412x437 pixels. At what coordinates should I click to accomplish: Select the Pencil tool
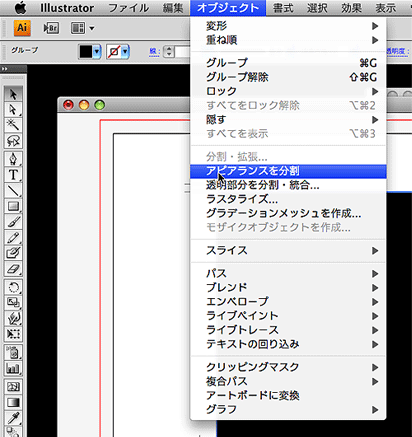[x=13, y=237]
